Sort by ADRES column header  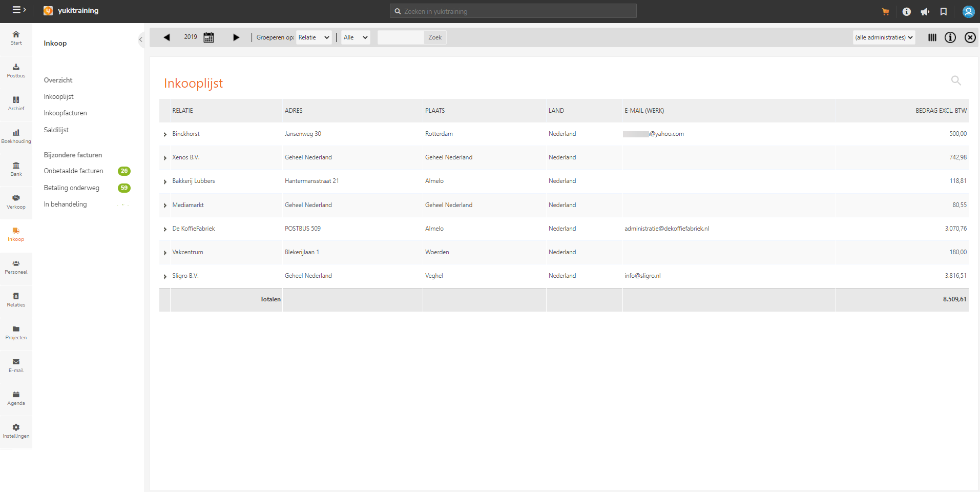[294, 111]
